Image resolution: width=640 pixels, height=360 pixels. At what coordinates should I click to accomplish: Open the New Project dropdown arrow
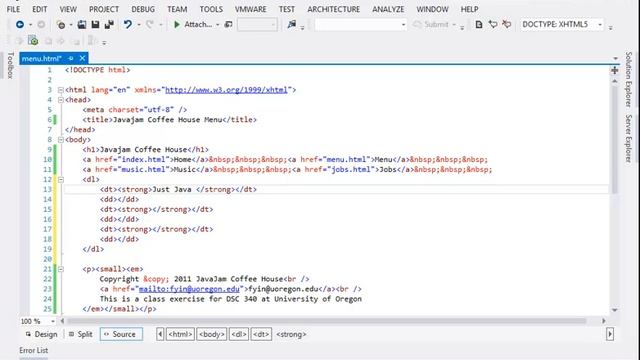[x=71, y=25]
